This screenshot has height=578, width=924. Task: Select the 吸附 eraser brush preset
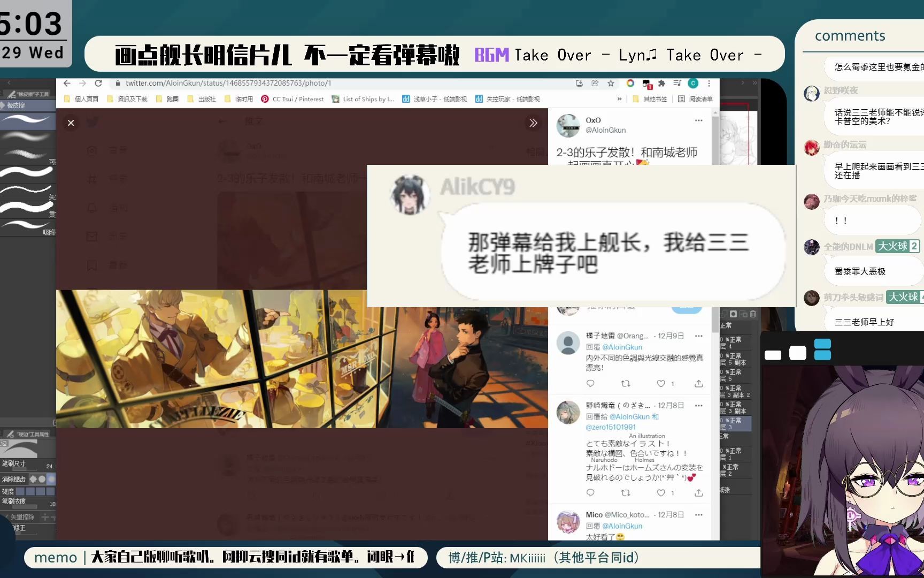pyautogui.click(x=28, y=227)
